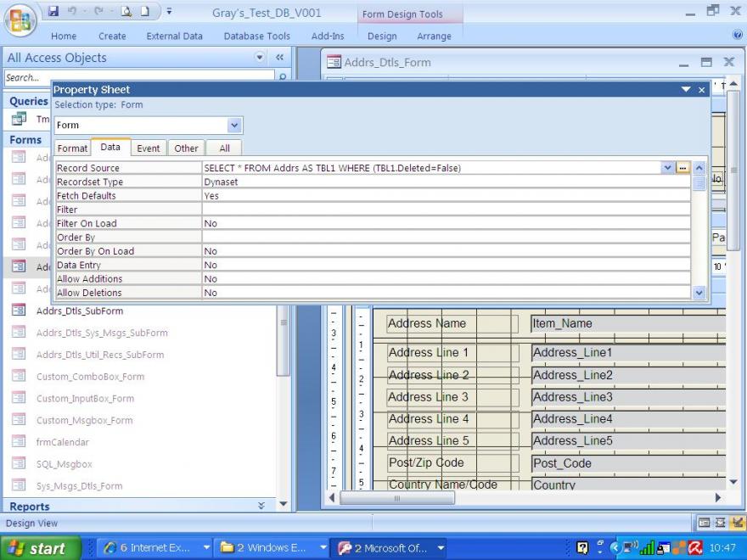Image resolution: width=747 pixels, height=560 pixels.
Task: Select Addrs_Dtls_SubForm in the forms list
Action: point(79,311)
